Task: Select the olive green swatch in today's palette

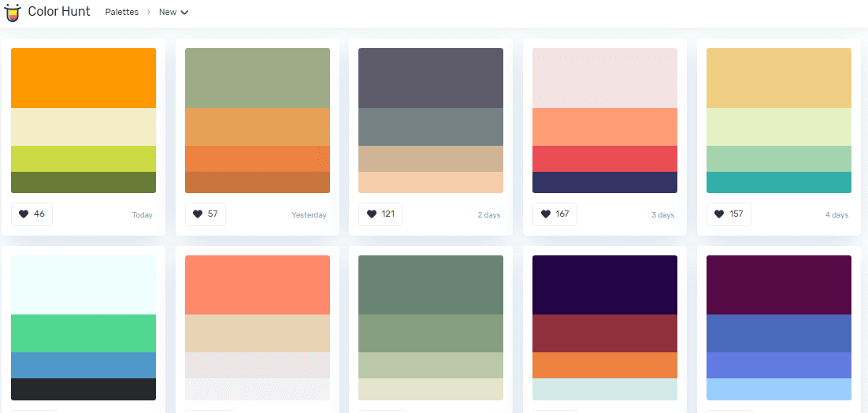Action: point(83,182)
